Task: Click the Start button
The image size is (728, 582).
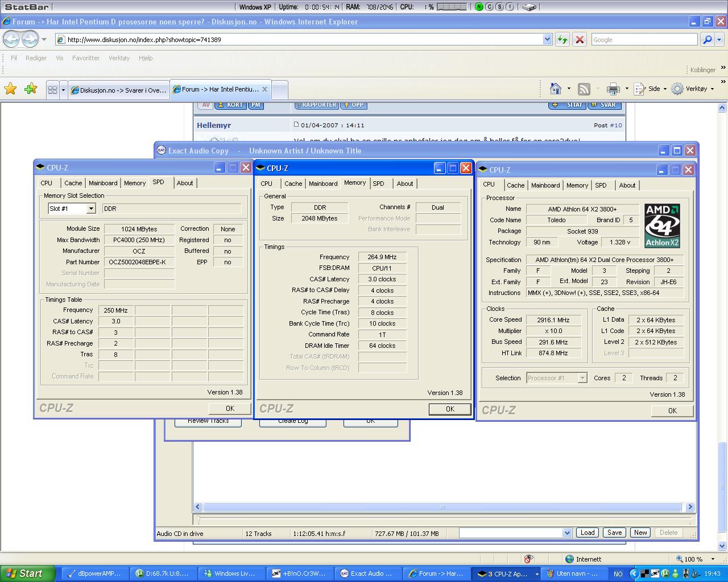Action: 27,573
